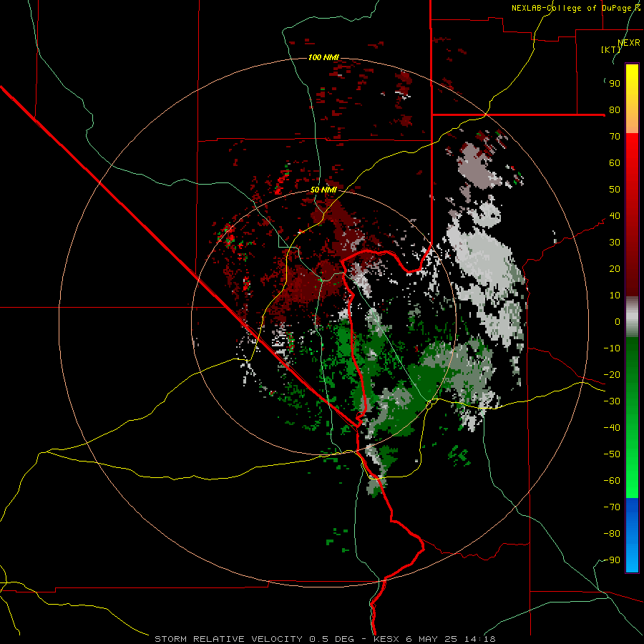644x644 pixels.
Task: Click the -90 value on the velocity scale
Action: point(612,560)
